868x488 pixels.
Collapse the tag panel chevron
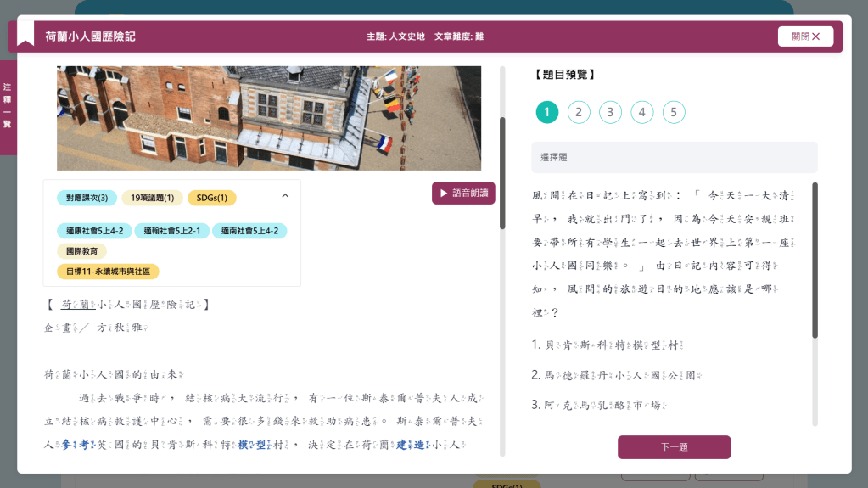point(285,196)
